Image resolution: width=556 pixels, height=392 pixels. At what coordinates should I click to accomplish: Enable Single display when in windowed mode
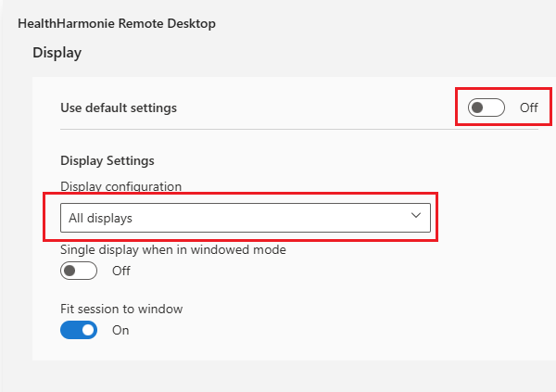click(79, 271)
